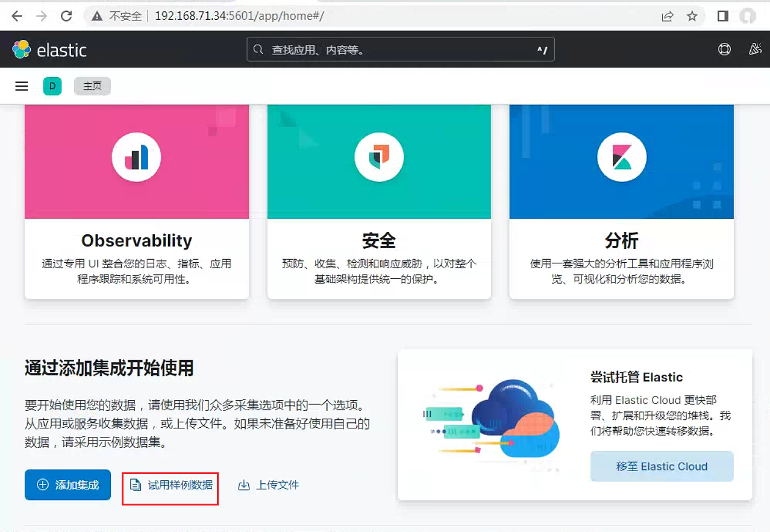Focus the 查找应用、内容等 search field
Screen dimensions: 770x532
click(401, 49)
